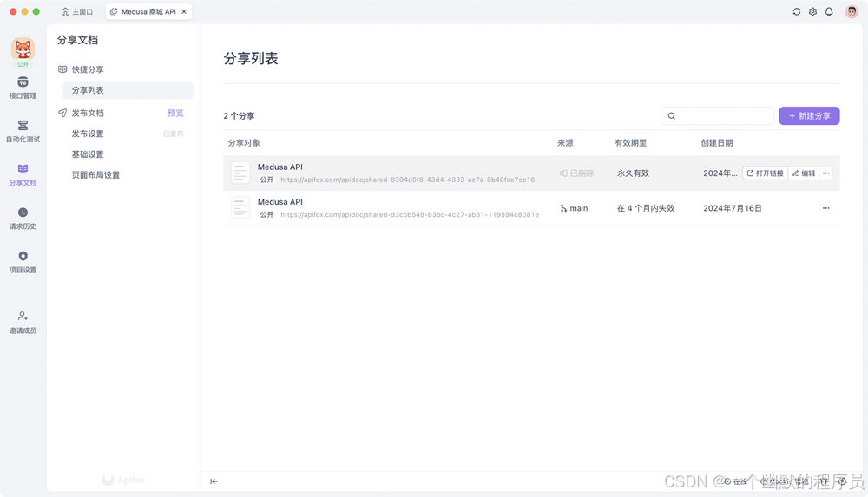
Task: Open the notifications bell
Action: click(x=829, y=11)
